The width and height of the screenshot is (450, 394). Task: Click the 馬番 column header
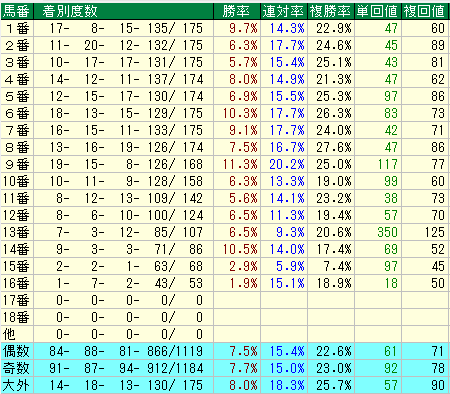coord(17,11)
